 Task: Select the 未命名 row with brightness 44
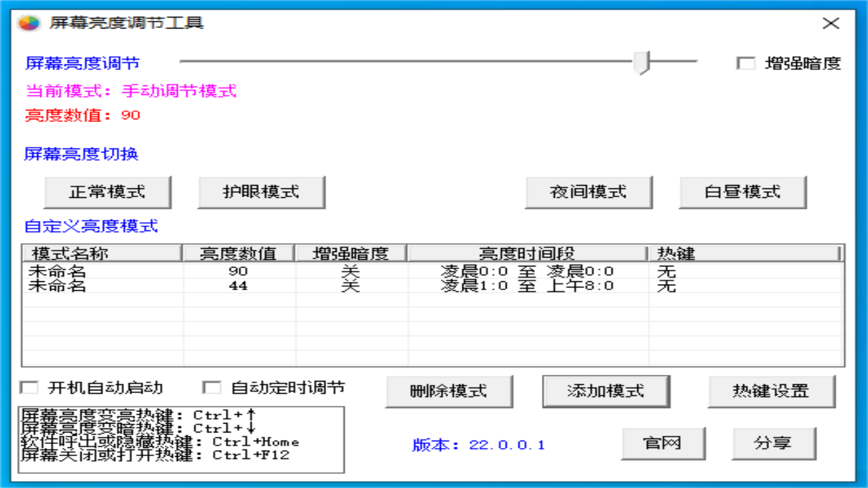pos(433,286)
